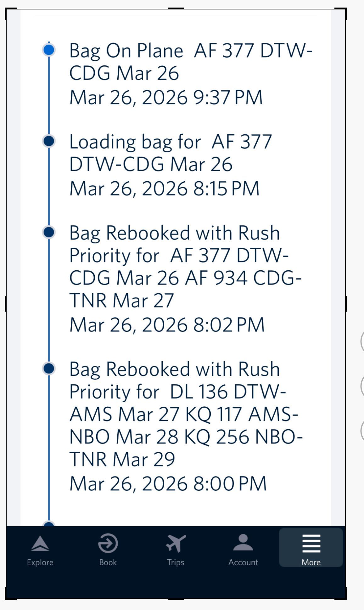
Task: Select the timeline dot for DL 136 rebooking
Action: coord(49,368)
